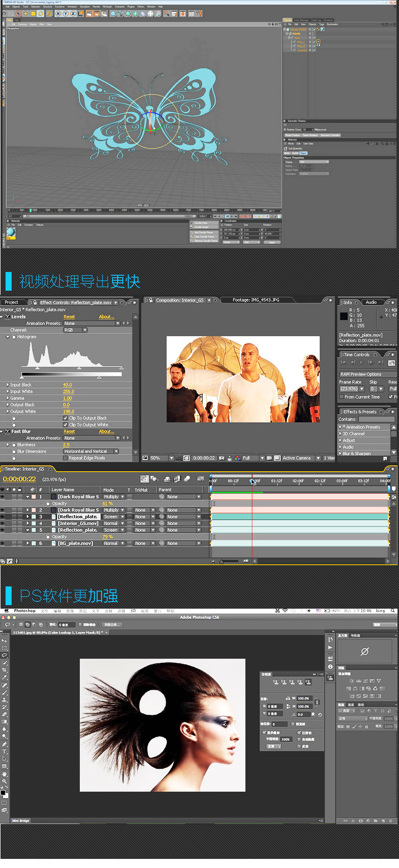Open the 50% magnification dropdown

162,458
